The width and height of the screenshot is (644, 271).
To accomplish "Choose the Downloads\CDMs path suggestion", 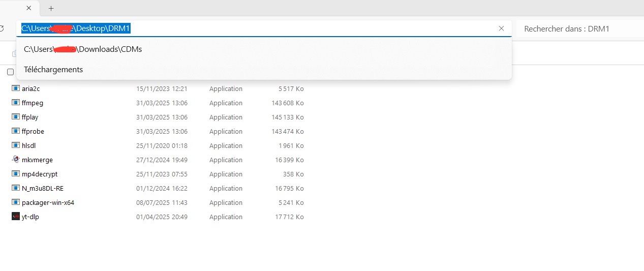I will (83, 49).
